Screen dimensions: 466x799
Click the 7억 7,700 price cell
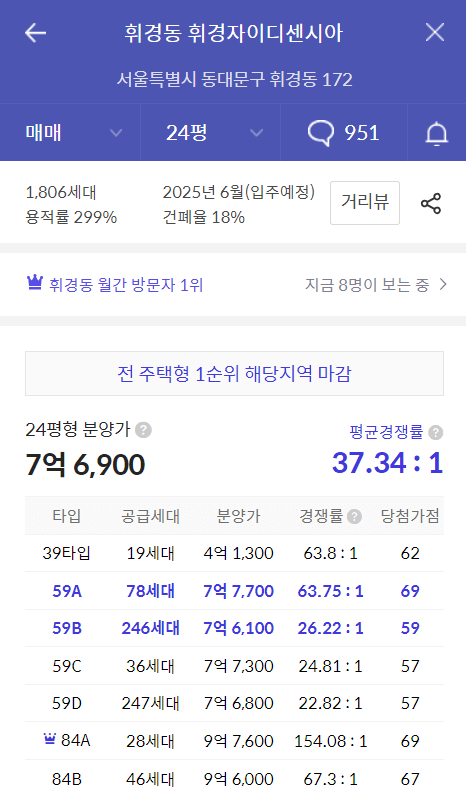(x=238, y=591)
